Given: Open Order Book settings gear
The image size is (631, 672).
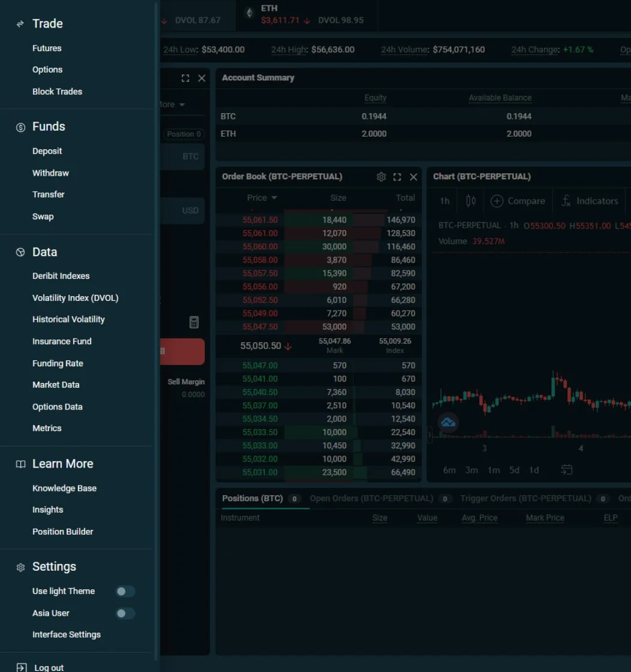Looking at the screenshot, I should (381, 177).
